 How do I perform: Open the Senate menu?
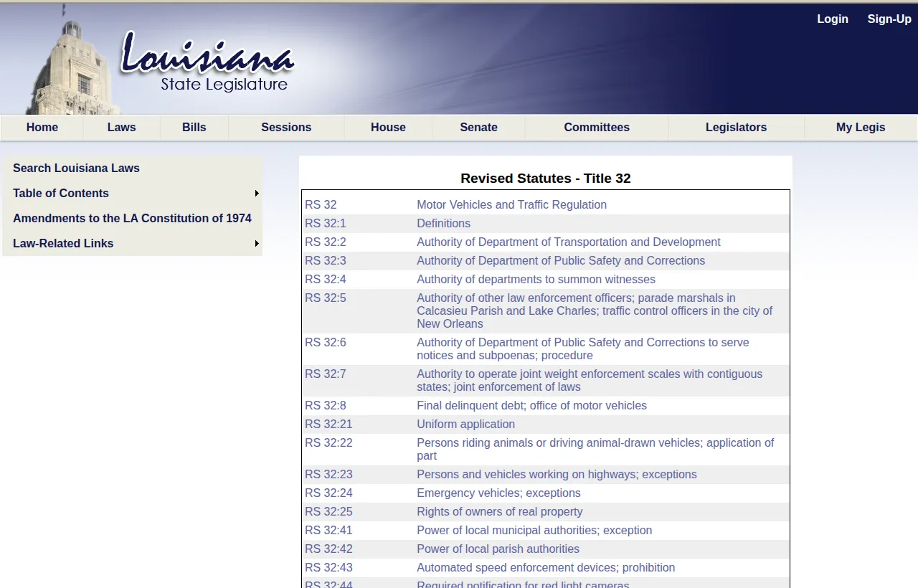click(478, 127)
